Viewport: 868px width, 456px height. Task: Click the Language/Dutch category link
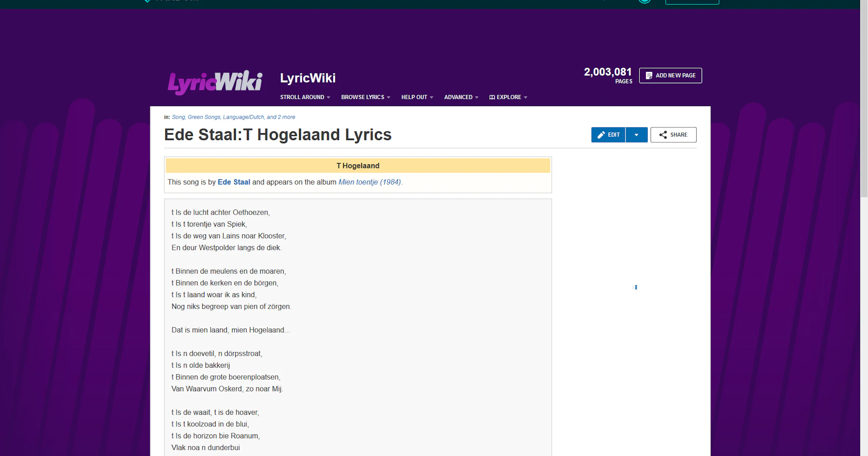pos(243,117)
